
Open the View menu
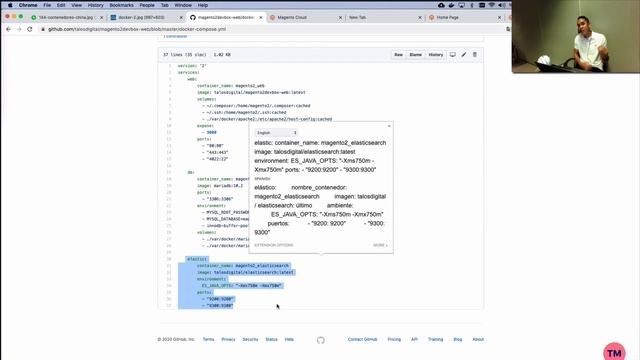point(76,5)
